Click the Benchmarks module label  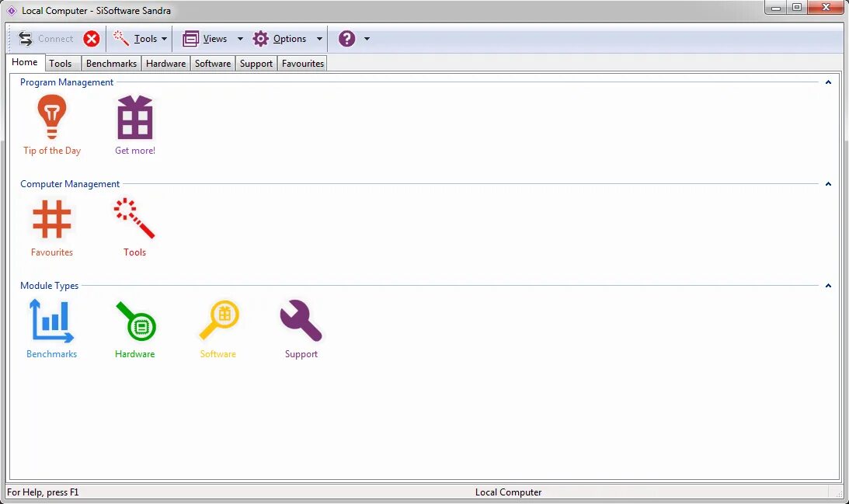point(51,354)
